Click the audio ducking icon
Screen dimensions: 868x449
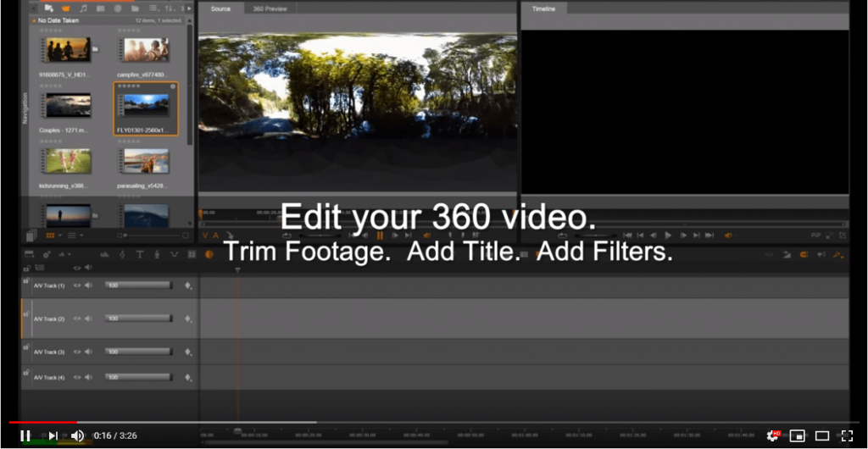click(175, 254)
